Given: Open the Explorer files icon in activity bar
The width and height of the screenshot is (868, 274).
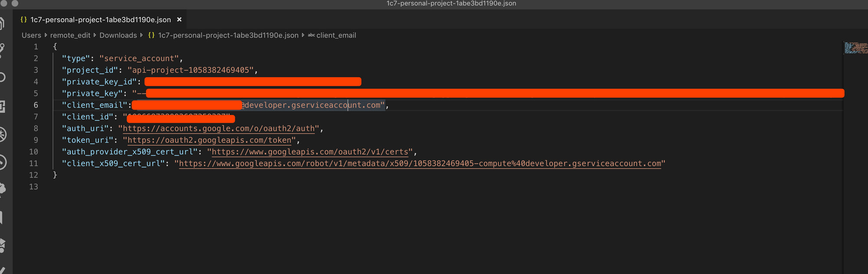Looking at the screenshot, I should (2, 23).
